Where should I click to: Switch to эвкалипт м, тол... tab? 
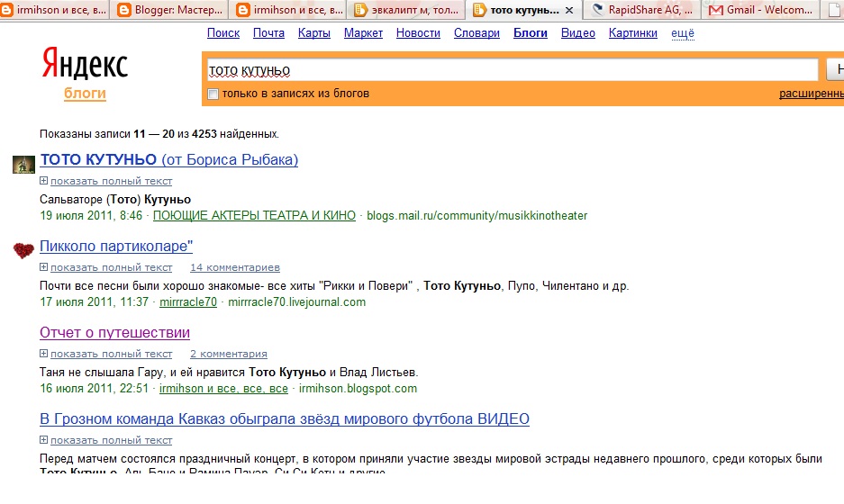[405, 10]
